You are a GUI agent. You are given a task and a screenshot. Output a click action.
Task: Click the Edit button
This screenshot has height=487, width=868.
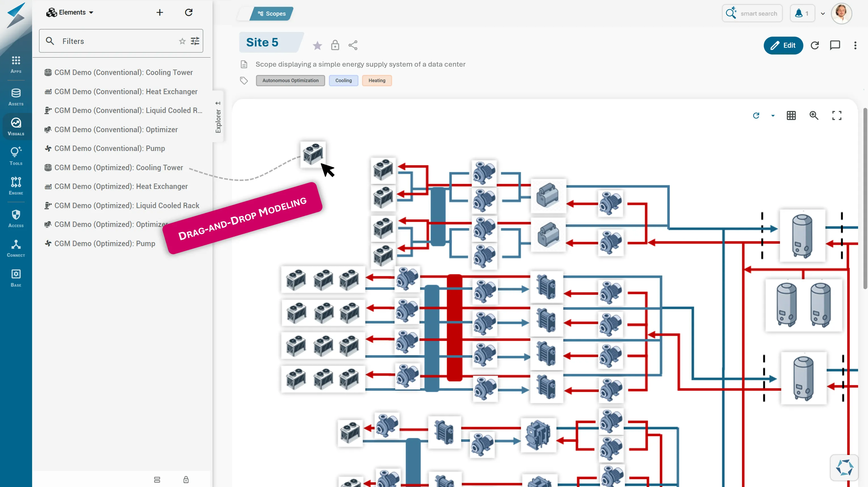(783, 45)
